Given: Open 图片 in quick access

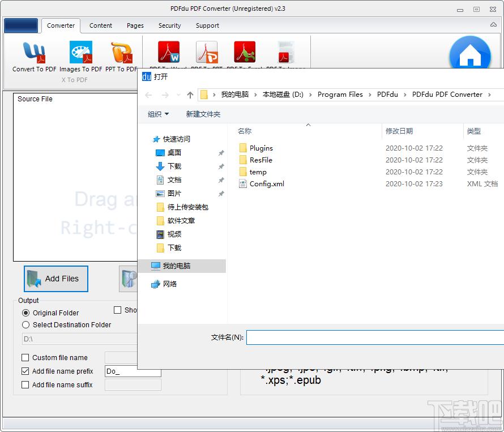Looking at the screenshot, I should (x=174, y=194).
